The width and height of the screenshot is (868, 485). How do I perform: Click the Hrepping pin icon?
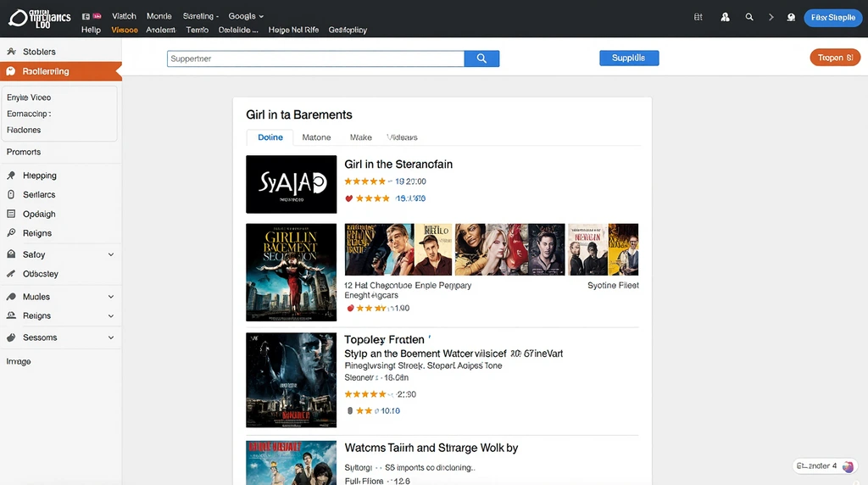[x=11, y=176]
